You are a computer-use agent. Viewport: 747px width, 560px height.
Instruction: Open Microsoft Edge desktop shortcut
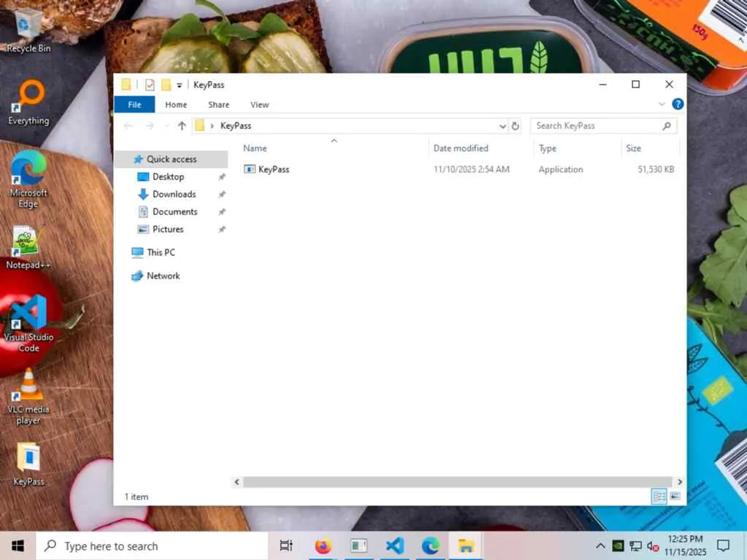tap(28, 179)
